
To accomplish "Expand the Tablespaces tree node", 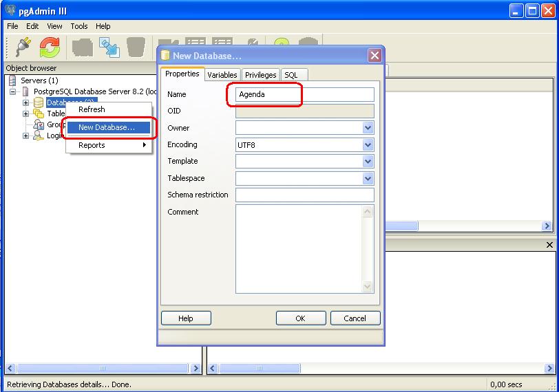I will tap(25, 113).
